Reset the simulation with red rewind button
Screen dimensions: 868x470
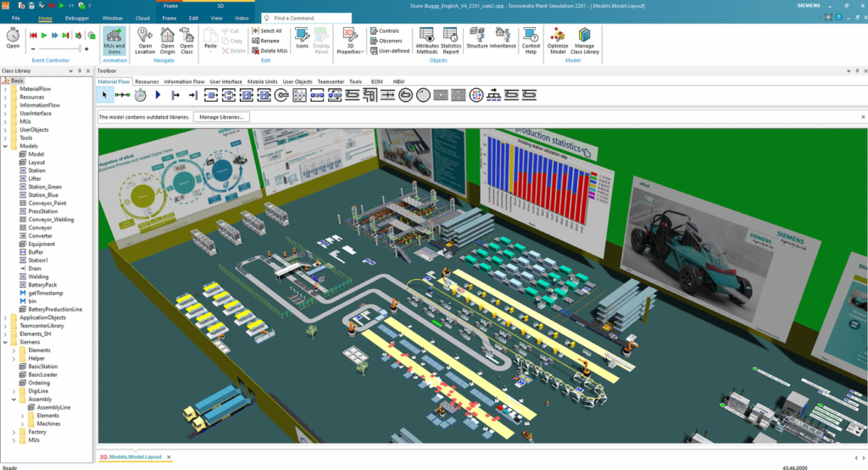(x=33, y=36)
